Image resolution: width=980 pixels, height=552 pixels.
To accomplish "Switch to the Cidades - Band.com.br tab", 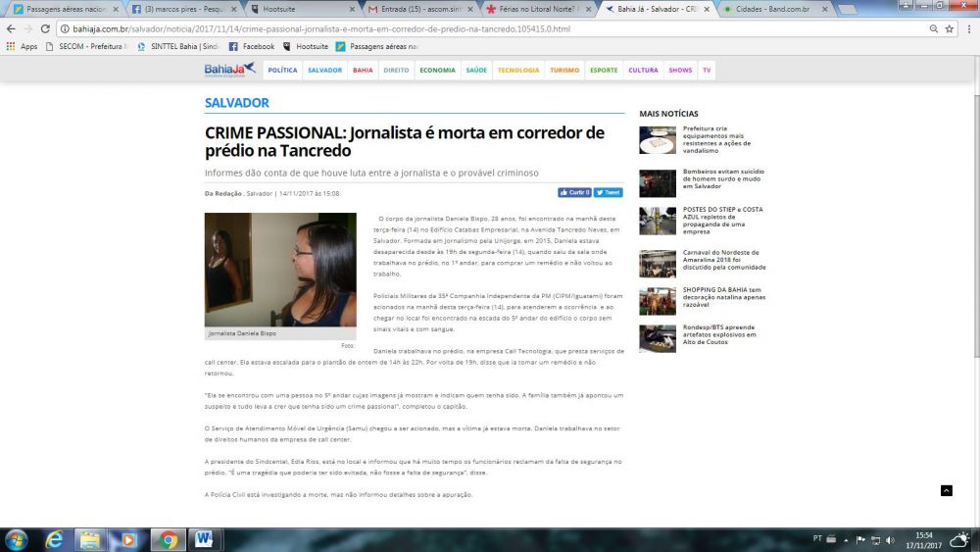I will pyautogui.click(x=769, y=9).
